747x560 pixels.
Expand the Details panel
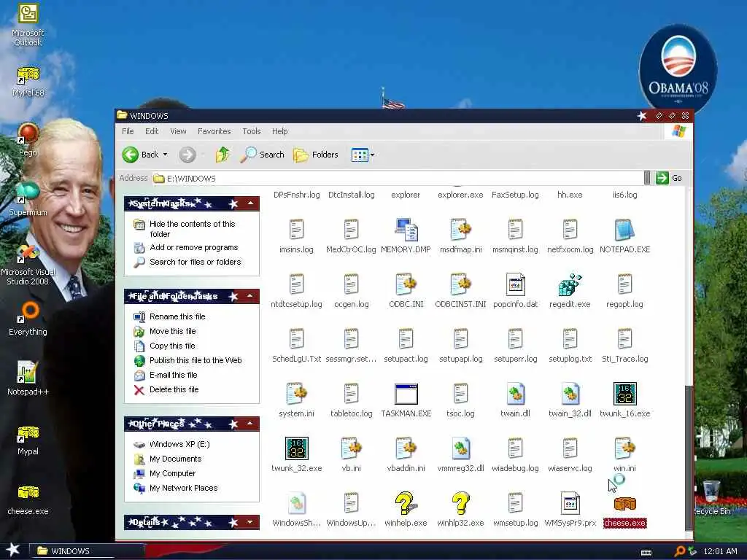[x=250, y=522]
